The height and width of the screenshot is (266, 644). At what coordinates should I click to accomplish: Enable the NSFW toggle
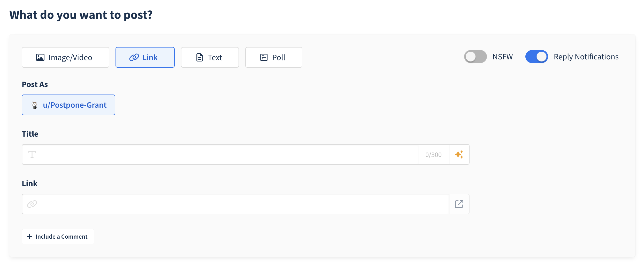[x=475, y=57]
